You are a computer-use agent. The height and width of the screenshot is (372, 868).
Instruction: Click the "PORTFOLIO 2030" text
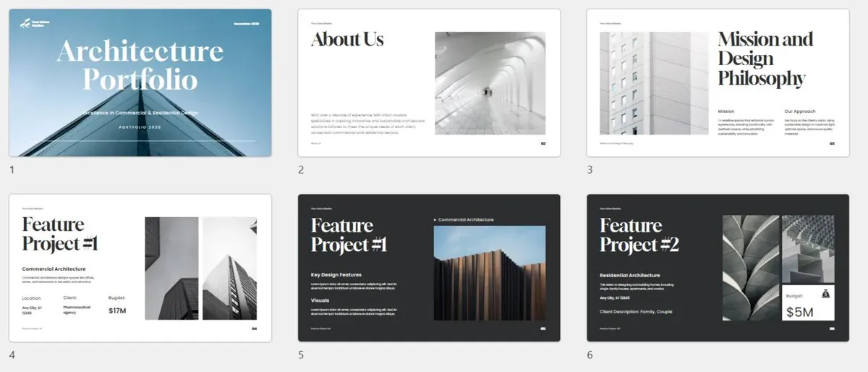140,127
